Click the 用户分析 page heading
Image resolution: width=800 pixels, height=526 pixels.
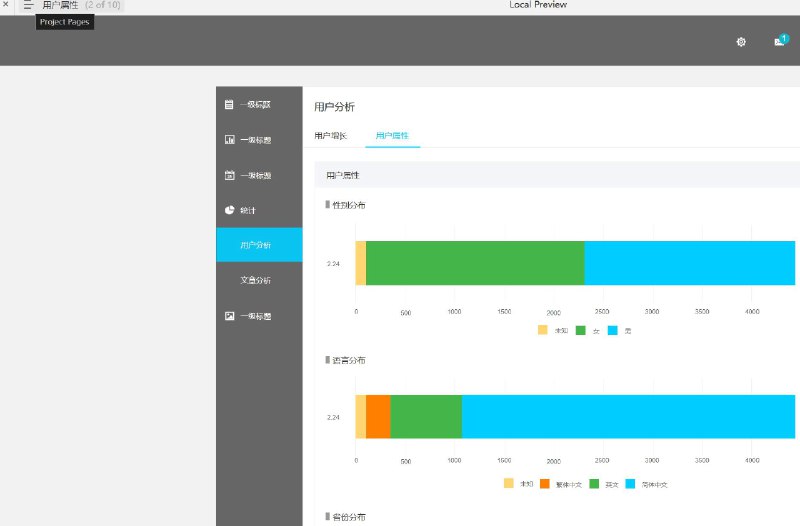pyautogui.click(x=334, y=107)
